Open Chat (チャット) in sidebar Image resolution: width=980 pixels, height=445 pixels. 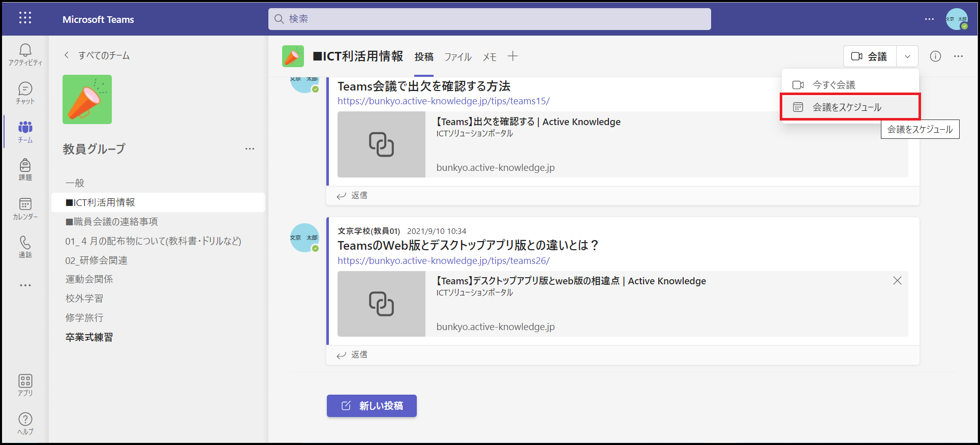(x=25, y=93)
